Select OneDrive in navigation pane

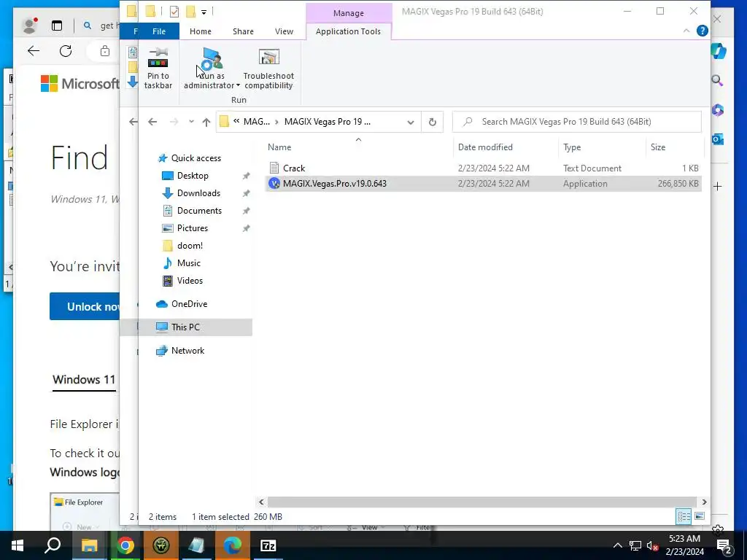point(189,304)
